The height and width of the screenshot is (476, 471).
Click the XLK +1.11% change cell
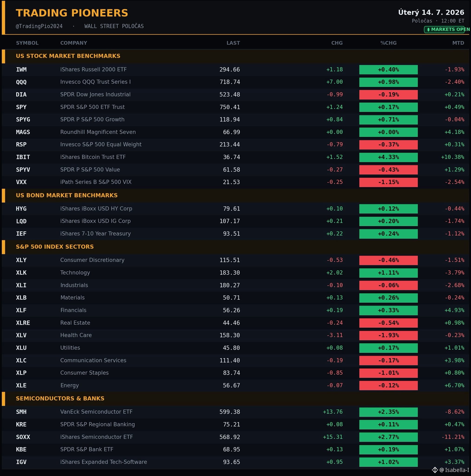tap(389, 273)
